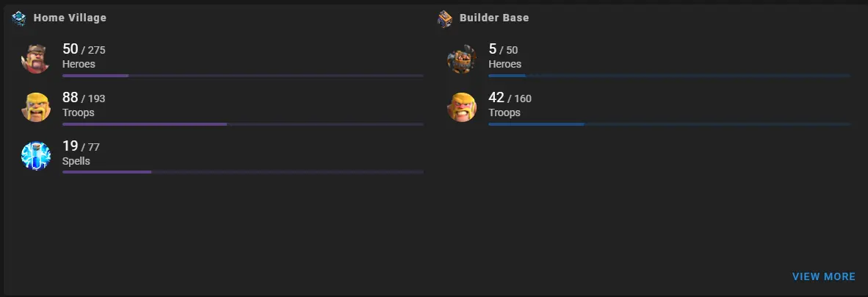The image size is (868, 297).
Task: Select the Home Village Barbarian troops icon
Action: pos(36,107)
